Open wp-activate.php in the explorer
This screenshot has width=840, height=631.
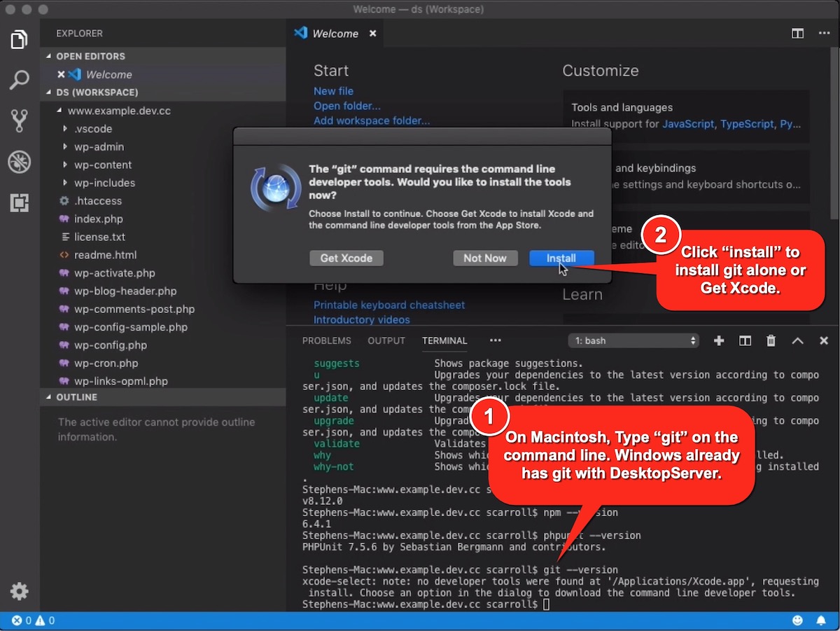[x=114, y=273]
